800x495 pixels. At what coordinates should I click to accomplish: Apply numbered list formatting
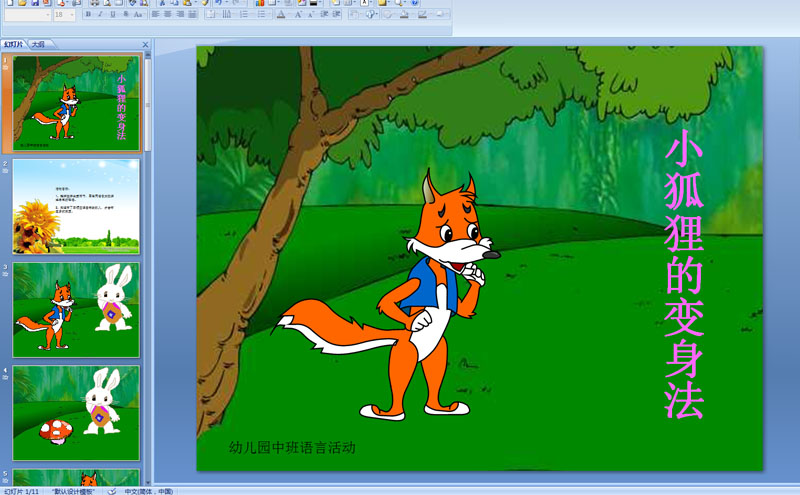244,14
